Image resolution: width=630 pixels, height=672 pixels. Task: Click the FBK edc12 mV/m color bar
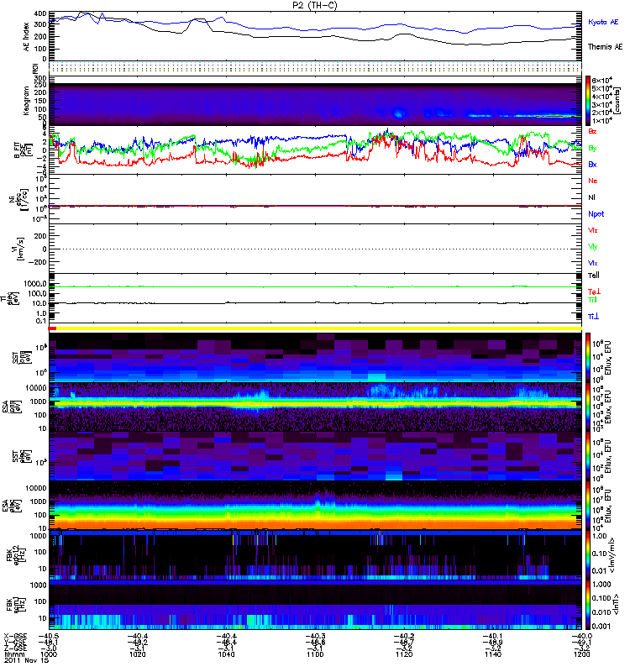(587, 555)
